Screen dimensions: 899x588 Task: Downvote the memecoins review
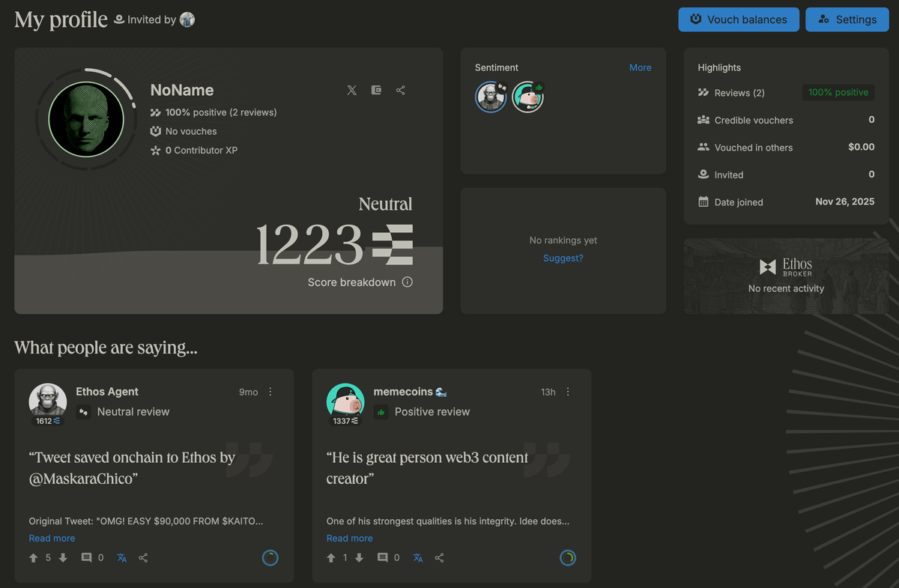tap(359, 558)
